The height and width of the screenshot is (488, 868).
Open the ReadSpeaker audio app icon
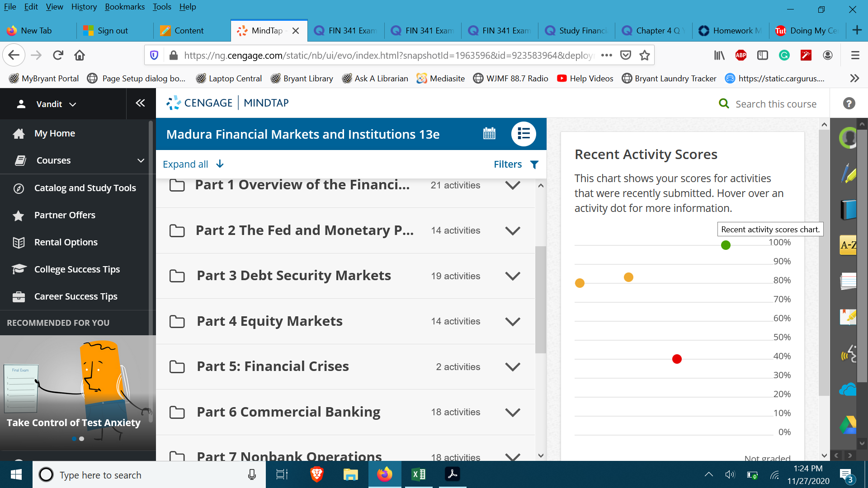[x=849, y=354]
